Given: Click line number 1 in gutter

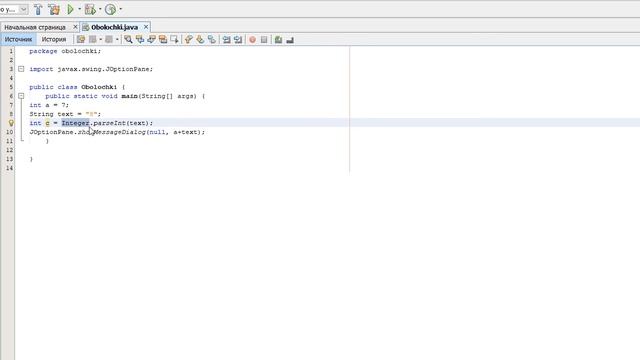Looking at the screenshot, I should 11,51.
